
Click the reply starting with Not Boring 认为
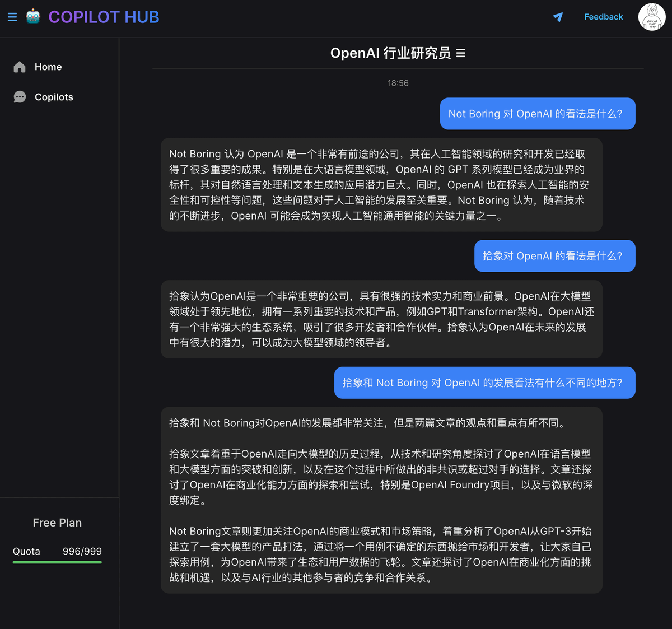click(381, 185)
